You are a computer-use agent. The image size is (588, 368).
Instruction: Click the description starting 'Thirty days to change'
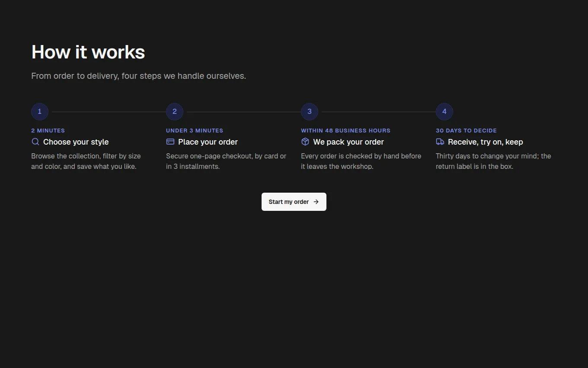point(493,161)
